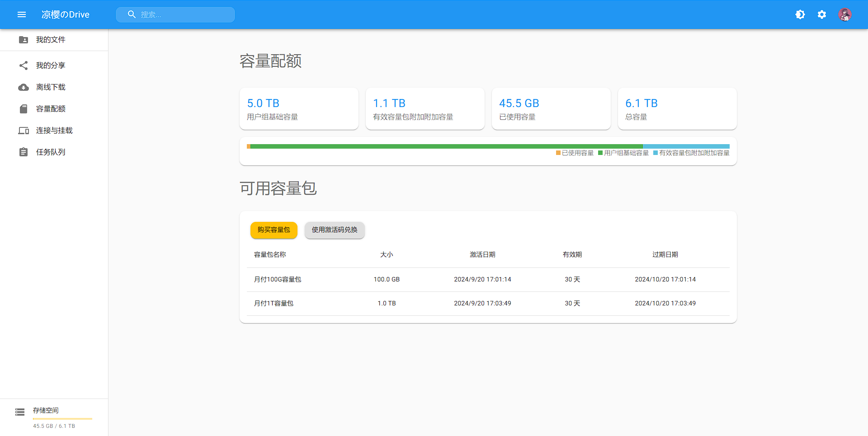Click 过期日期 column header
This screenshot has width=868, height=436.
(665, 255)
